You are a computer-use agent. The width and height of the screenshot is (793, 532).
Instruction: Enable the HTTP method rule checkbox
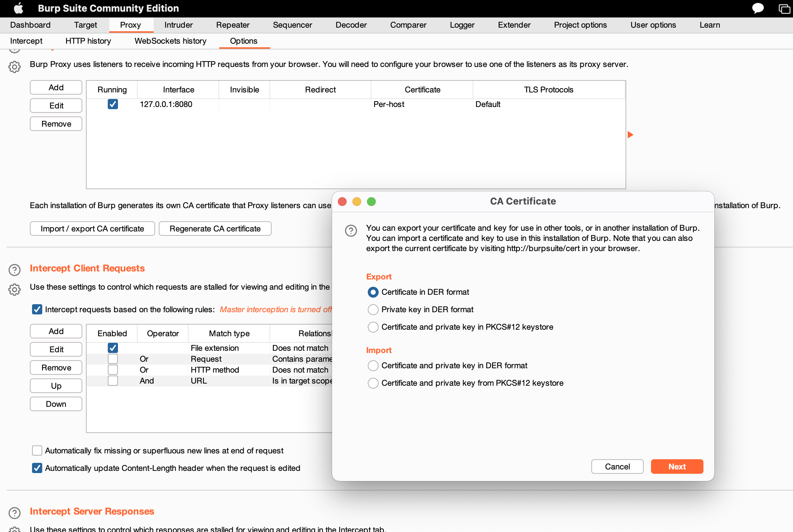(x=113, y=370)
